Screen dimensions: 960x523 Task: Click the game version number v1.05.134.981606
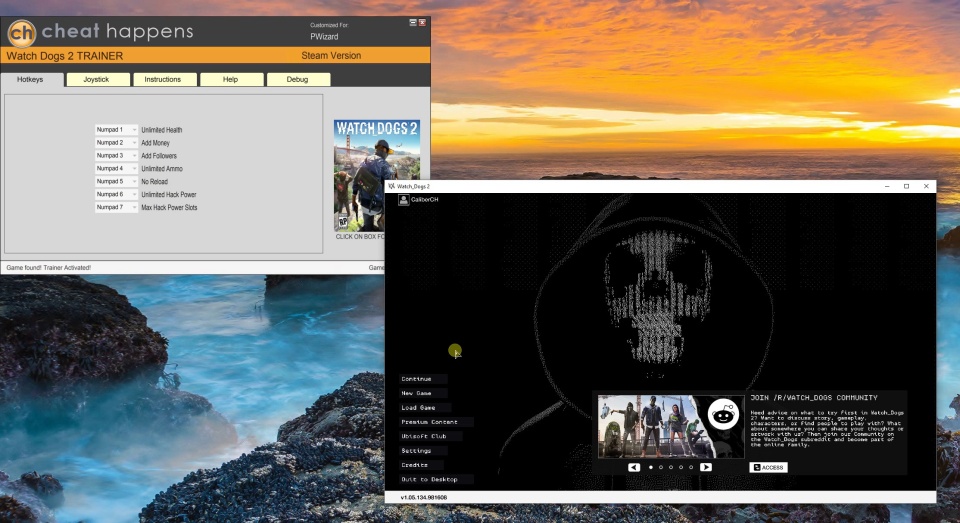click(424, 497)
